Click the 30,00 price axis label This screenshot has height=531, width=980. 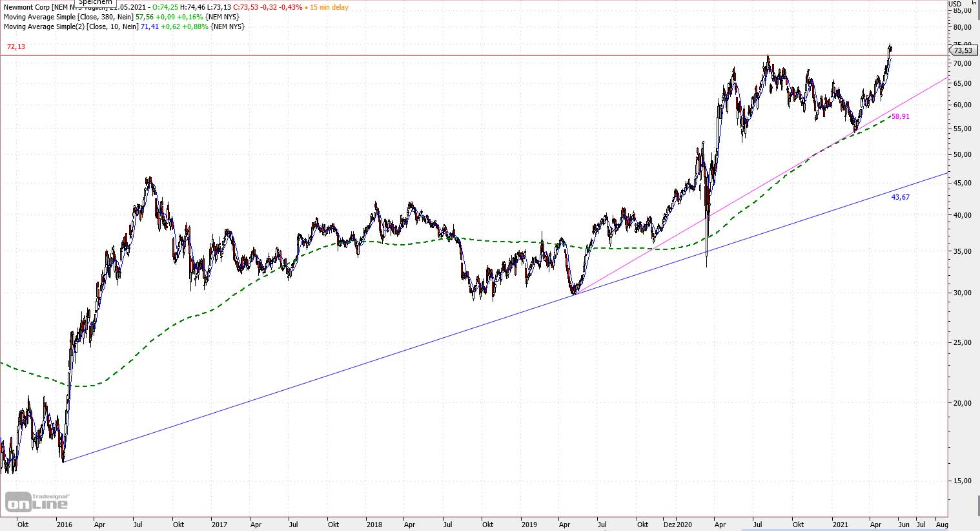coord(963,293)
